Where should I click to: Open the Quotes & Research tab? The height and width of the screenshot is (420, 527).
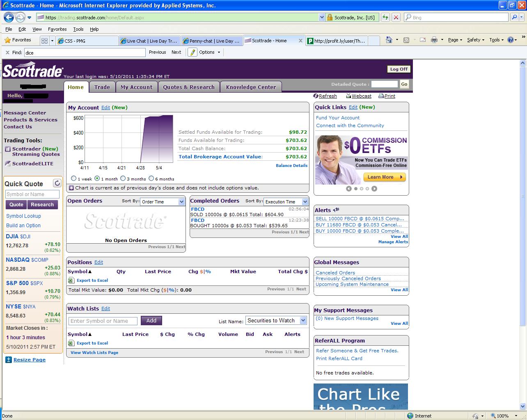point(188,87)
